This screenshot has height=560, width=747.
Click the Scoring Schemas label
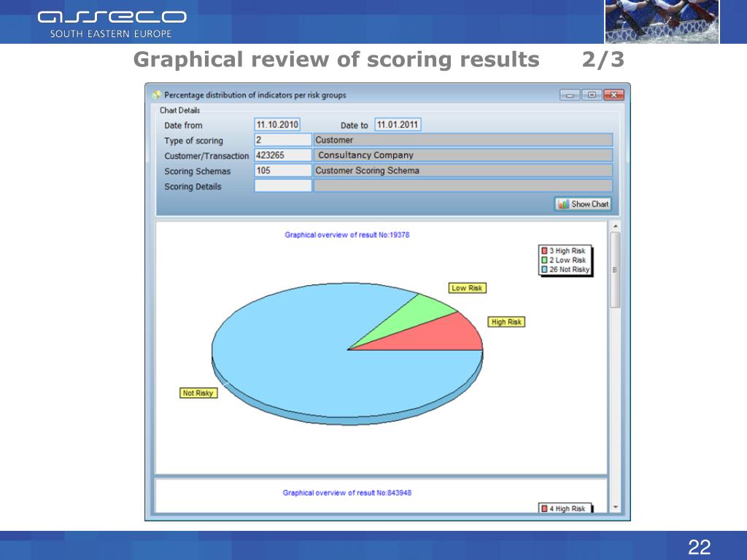[197, 171]
